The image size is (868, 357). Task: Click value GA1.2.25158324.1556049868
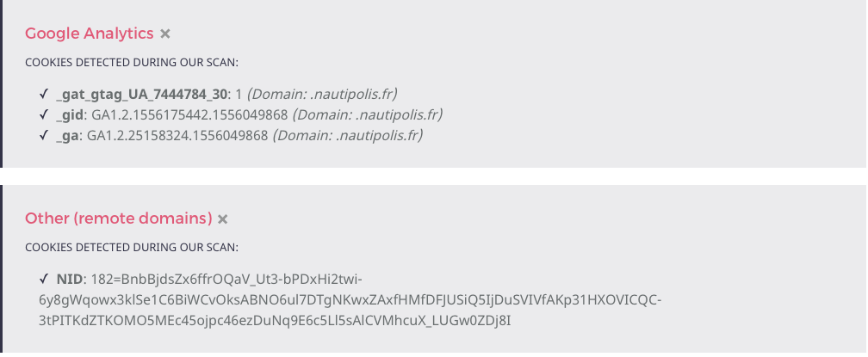point(177,135)
